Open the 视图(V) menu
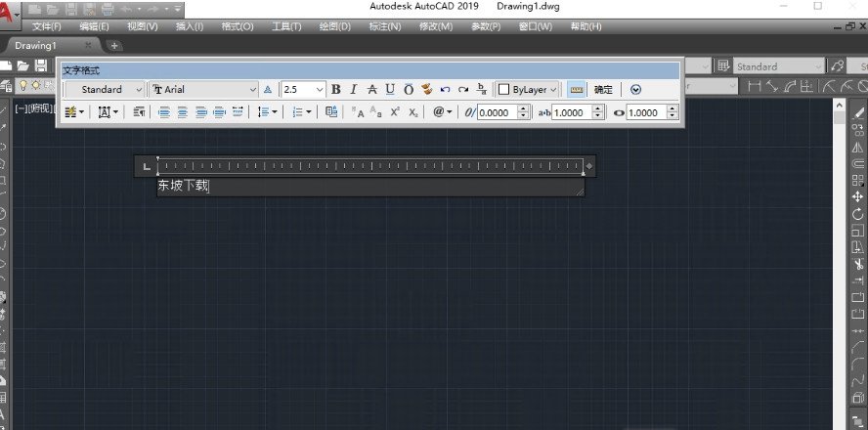This screenshot has height=430, width=868. coord(143,26)
